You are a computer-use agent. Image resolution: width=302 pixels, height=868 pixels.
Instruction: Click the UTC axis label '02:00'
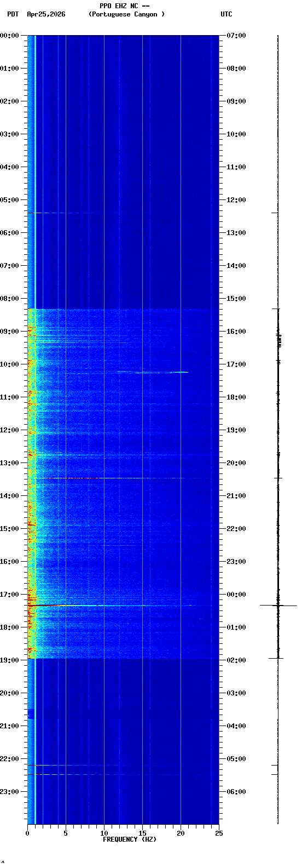click(236, 660)
